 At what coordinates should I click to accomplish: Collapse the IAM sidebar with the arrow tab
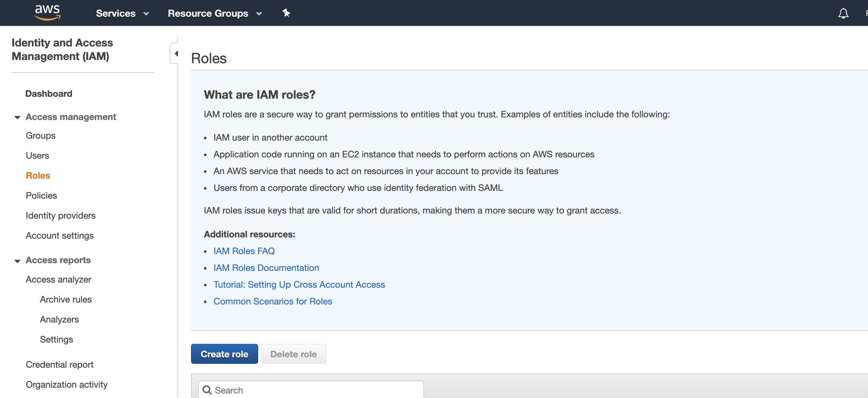(x=175, y=53)
